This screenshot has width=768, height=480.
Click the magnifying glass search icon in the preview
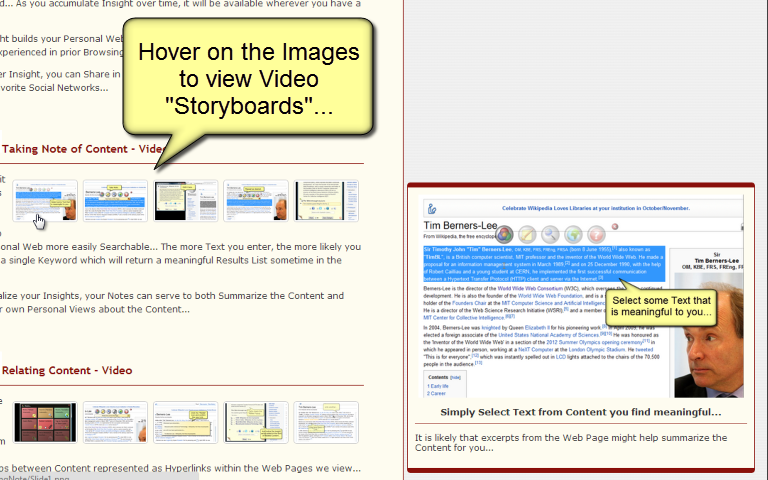tap(551, 235)
